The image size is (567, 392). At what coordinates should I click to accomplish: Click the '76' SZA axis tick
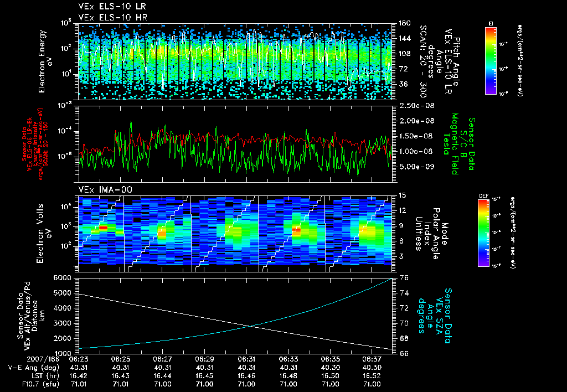405,278
